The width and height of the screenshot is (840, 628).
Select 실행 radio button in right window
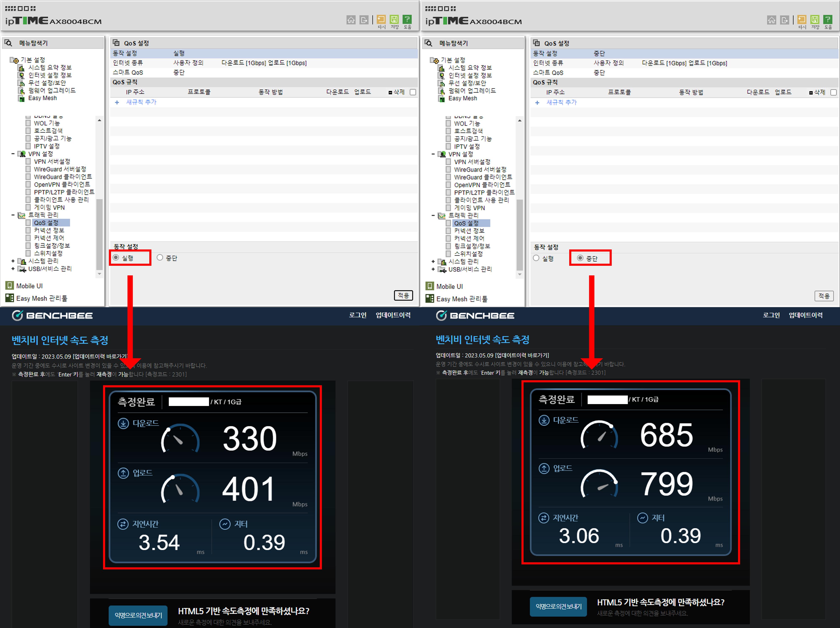[536, 258]
